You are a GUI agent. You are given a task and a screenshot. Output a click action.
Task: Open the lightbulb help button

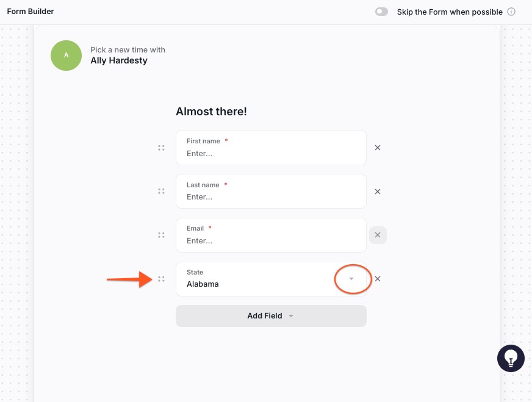(x=511, y=358)
